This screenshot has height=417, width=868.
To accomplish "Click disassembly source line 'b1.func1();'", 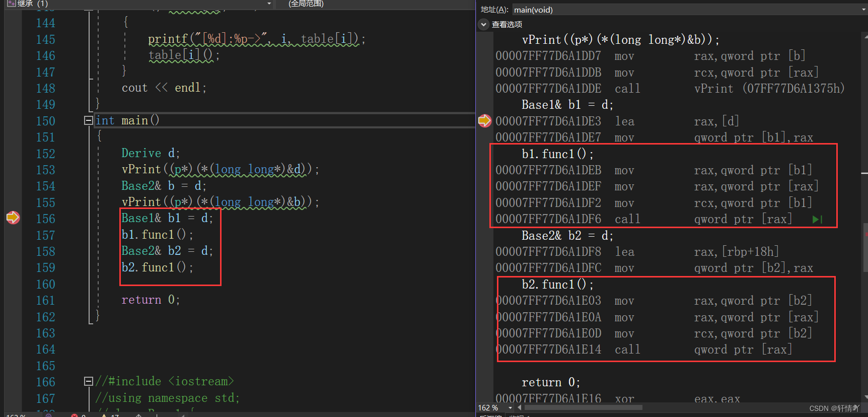I will point(557,154).
